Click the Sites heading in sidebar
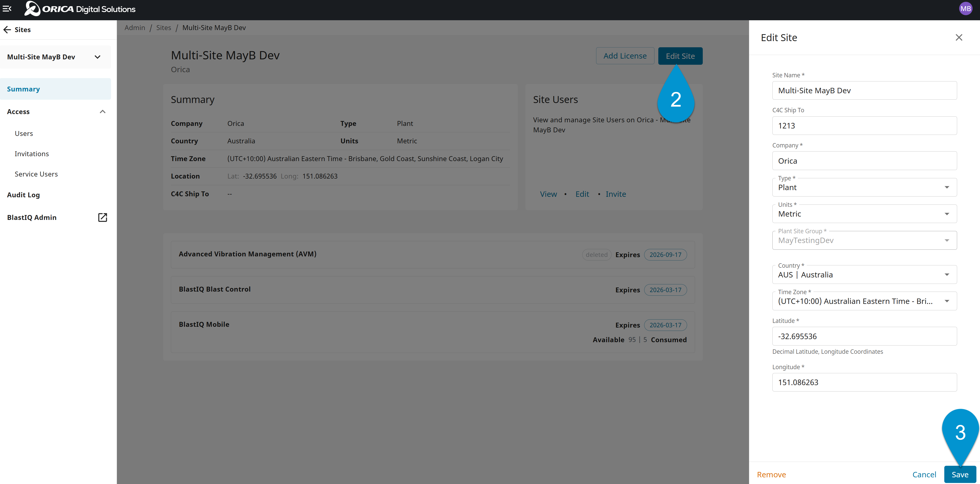980x484 pixels. tap(22, 30)
